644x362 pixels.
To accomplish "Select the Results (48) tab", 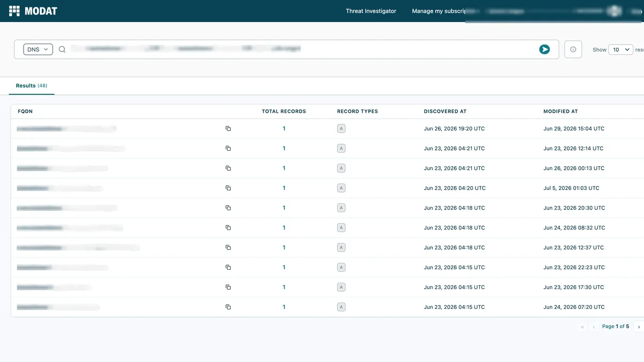I will click(32, 86).
